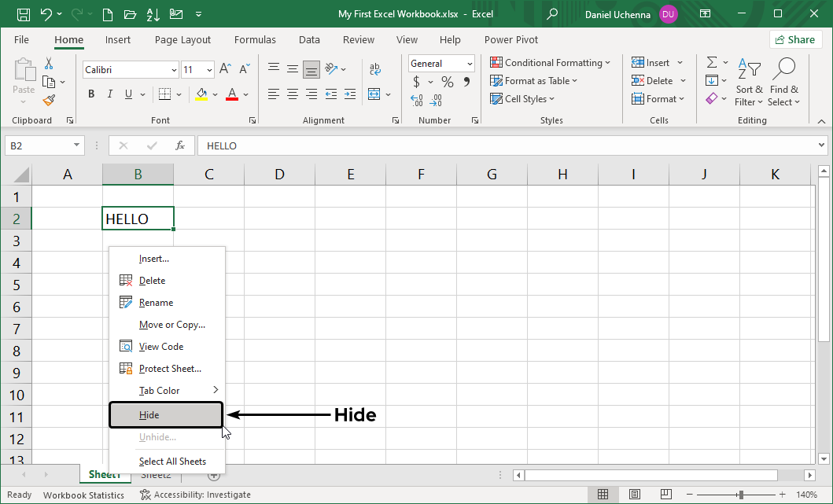Apply italic formatting

pyautogui.click(x=109, y=94)
